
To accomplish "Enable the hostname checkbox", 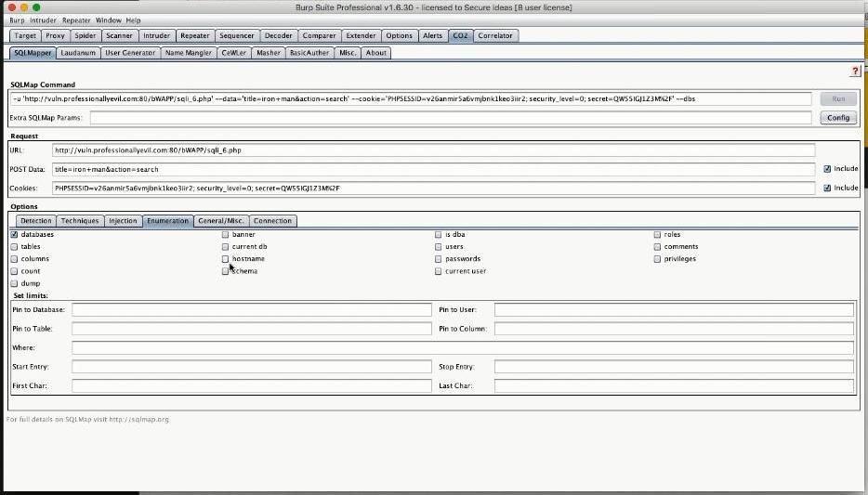I will 225,259.
